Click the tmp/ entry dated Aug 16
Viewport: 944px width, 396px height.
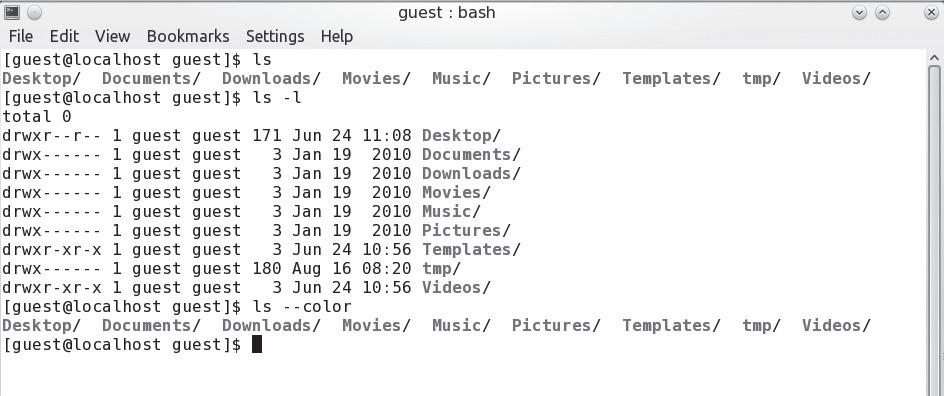click(441, 268)
